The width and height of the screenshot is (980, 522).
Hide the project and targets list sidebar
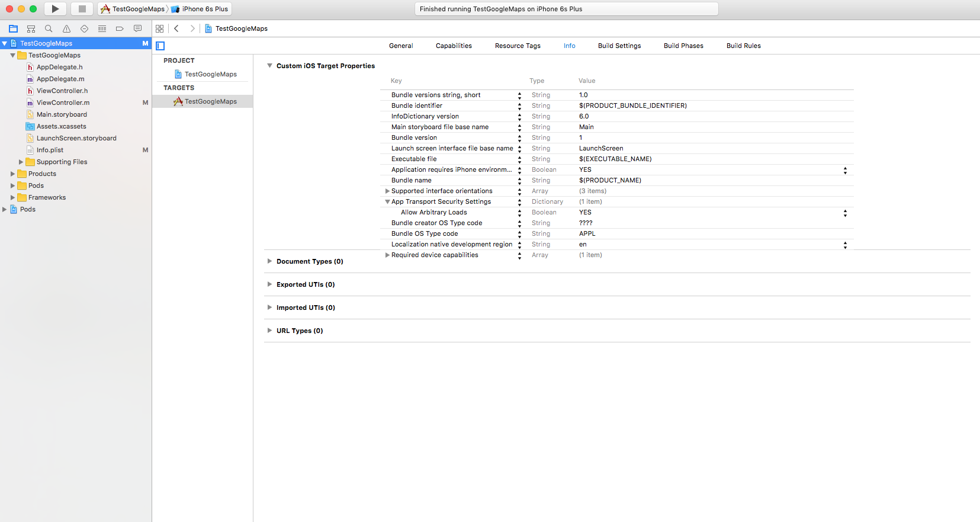tap(160, 46)
